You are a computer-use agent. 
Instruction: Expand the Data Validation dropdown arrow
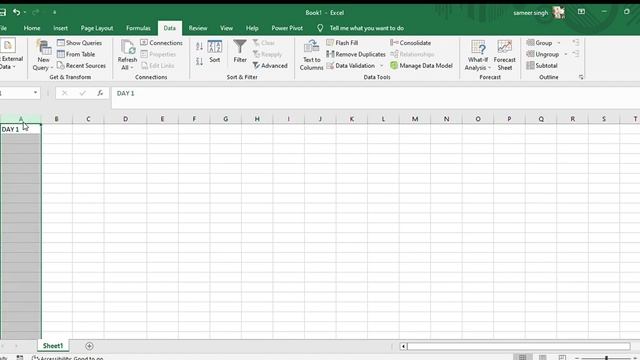pyautogui.click(x=382, y=65)
